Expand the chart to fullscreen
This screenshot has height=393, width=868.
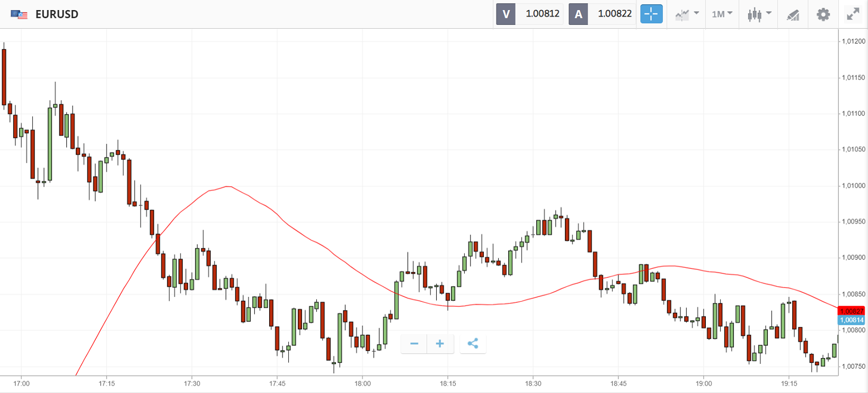click(853, 14)
